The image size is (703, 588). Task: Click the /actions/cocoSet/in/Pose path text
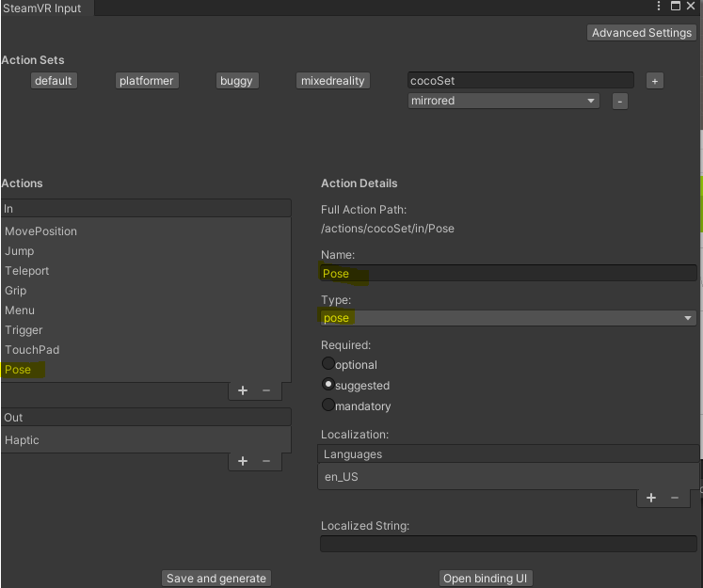(388, 229)
